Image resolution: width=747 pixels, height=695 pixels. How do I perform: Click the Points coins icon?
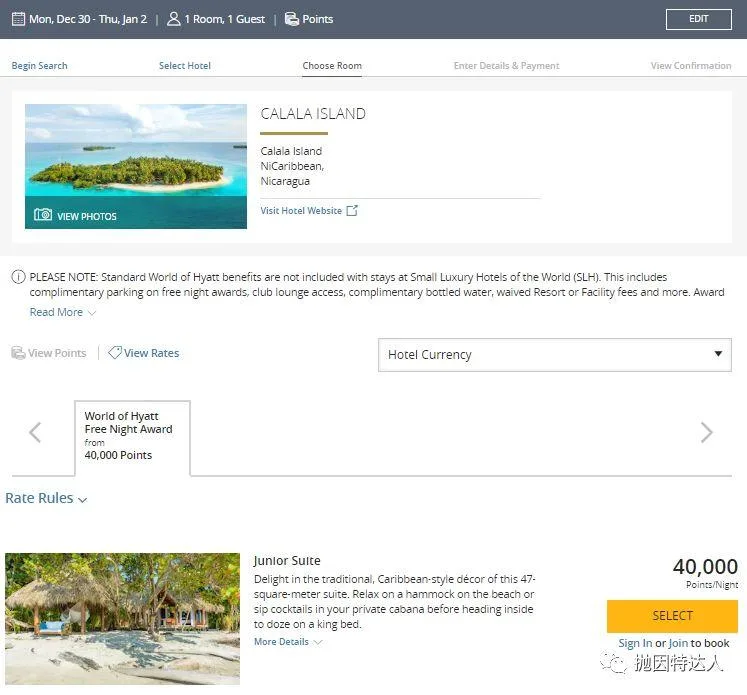coord(291,19)
